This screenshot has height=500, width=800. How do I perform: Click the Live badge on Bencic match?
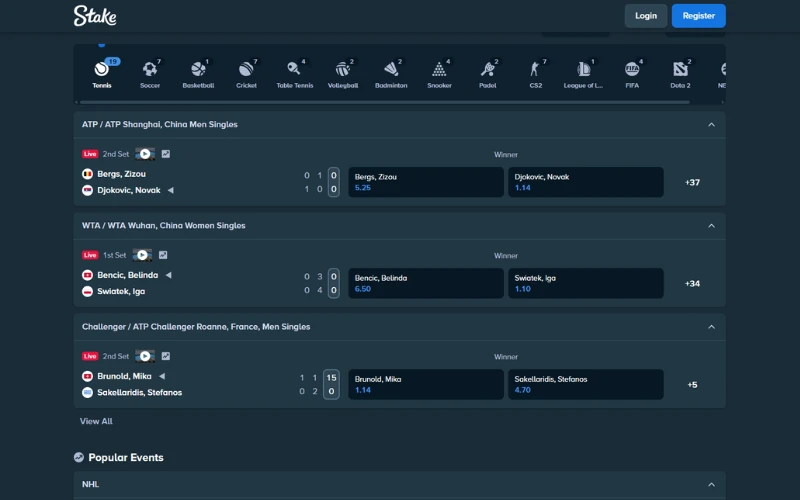pyautogui.click(x=90, y=255)
